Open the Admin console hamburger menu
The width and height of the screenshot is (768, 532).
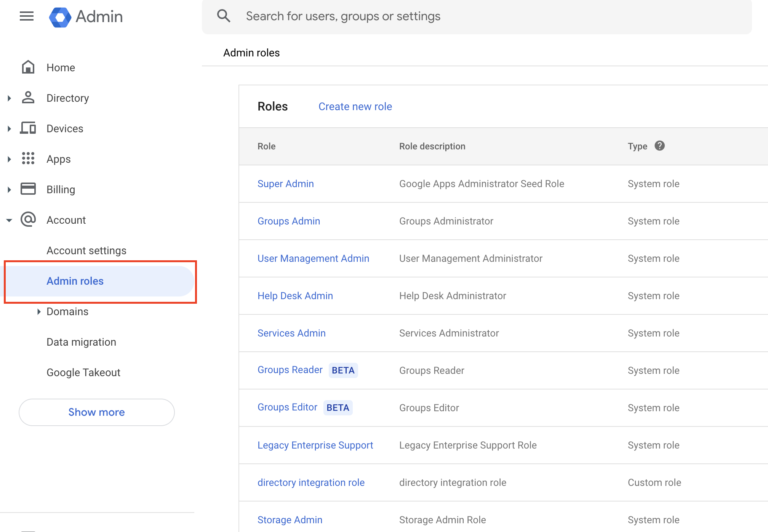click(26, 16)
